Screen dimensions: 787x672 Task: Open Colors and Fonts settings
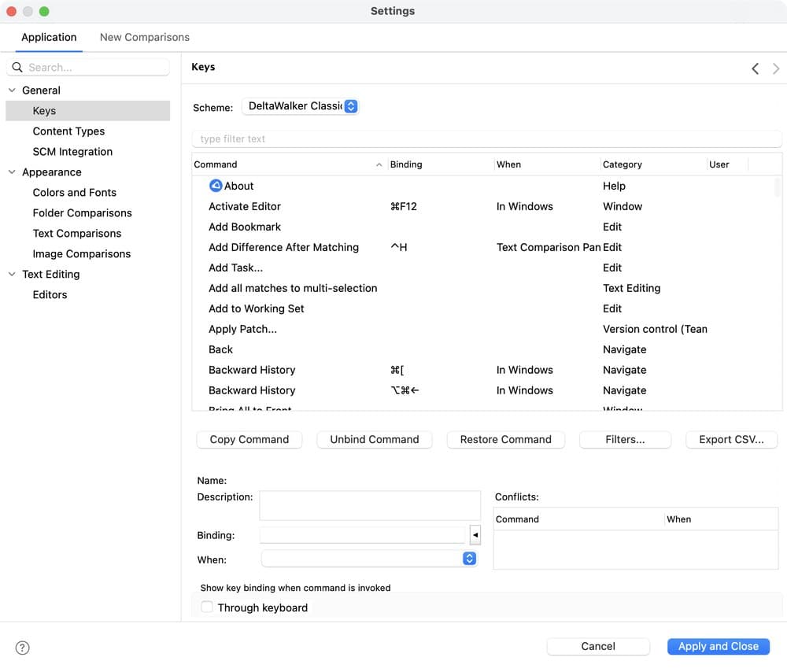point(74,193)
